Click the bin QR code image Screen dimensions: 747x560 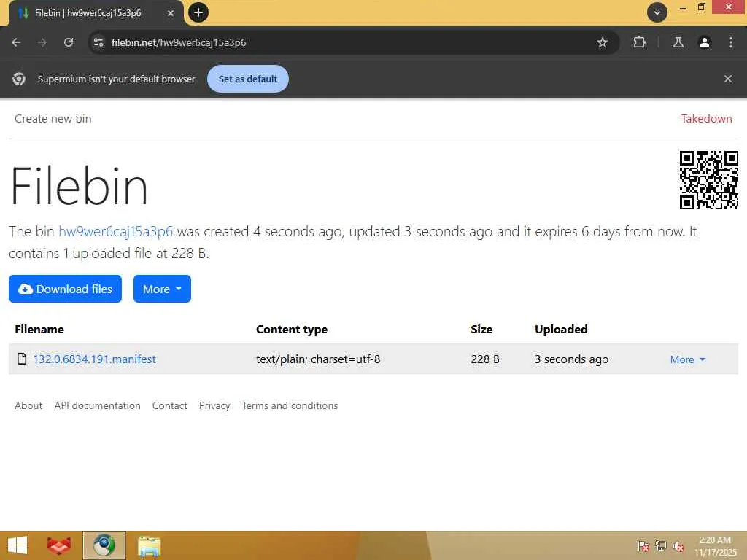click(709, 180)
